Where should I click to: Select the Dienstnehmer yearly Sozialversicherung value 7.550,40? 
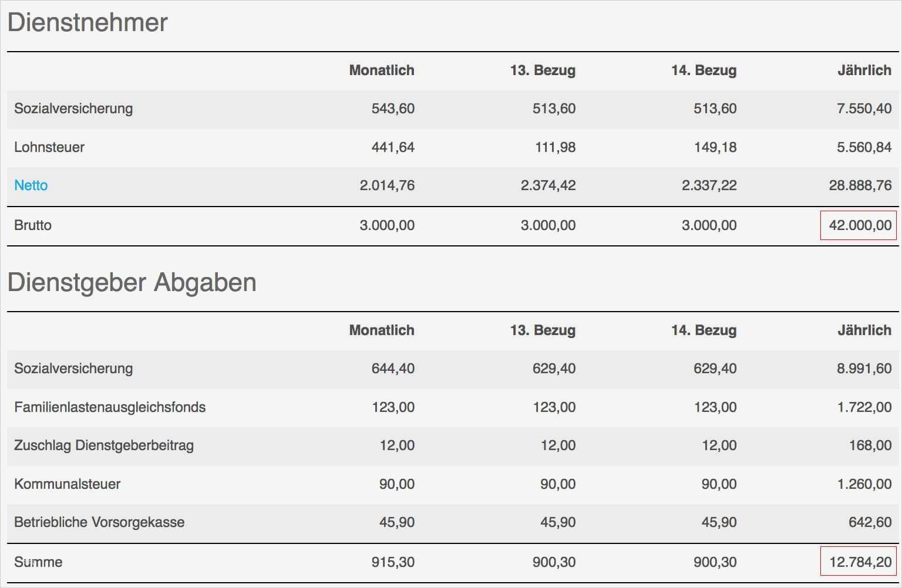[x=864, y=109]
